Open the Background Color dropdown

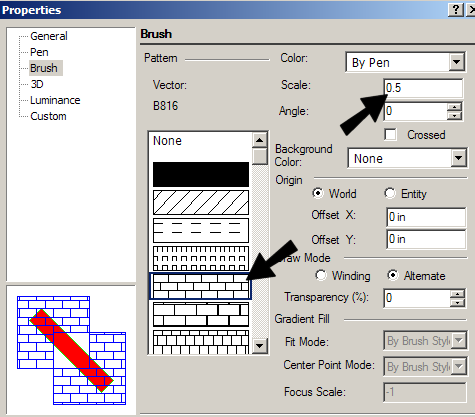coord(458,158)
